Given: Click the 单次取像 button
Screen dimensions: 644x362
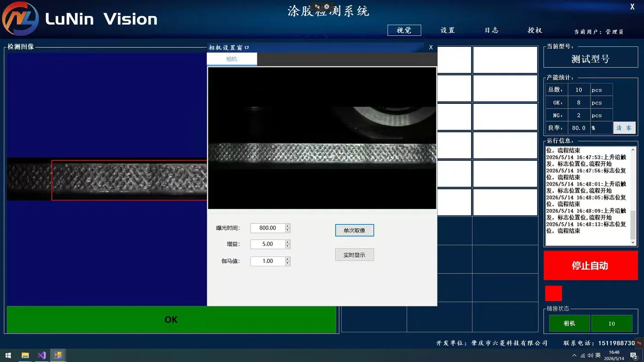Looking at the screenshot, I should point(354,230).
